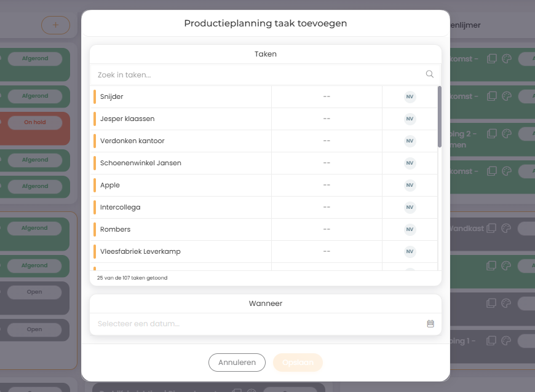Open the calendar icon in Wanneer field
The height and width of the screenshot is (392, 535).
pyautogui.click(x=430, y=324)
